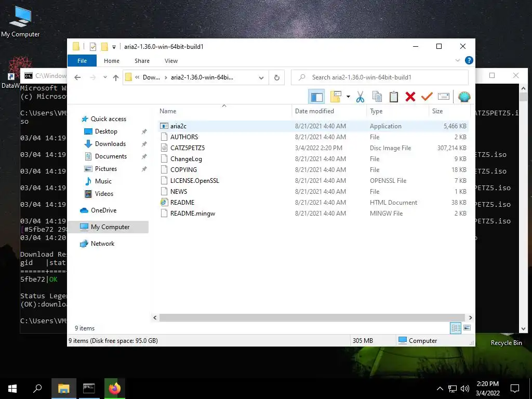Select the CATZ5PETZ5 disc image file

click(x=313, y=148)
